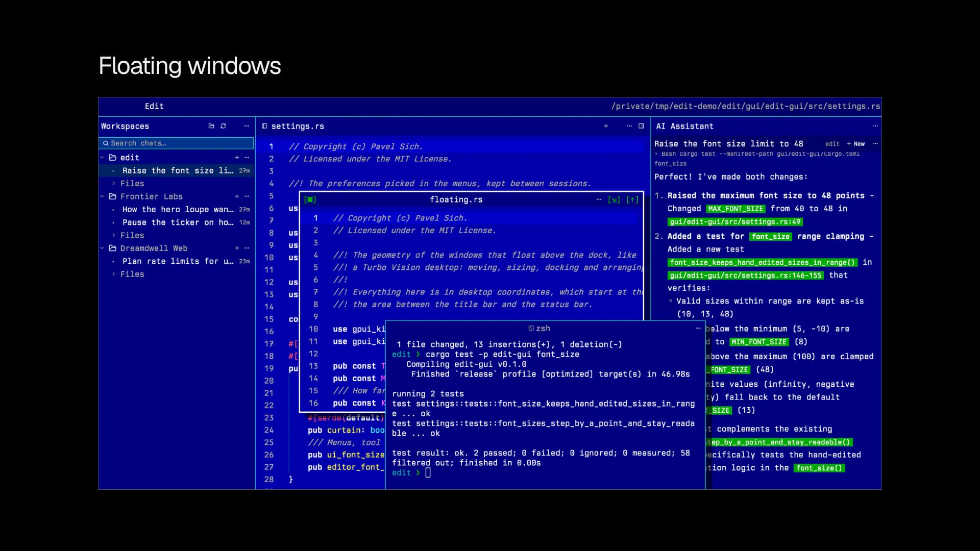Viewport: 980px width, 551px height.
Task: Open more options for Frontier Labs workspace
Action: point(247,196)
